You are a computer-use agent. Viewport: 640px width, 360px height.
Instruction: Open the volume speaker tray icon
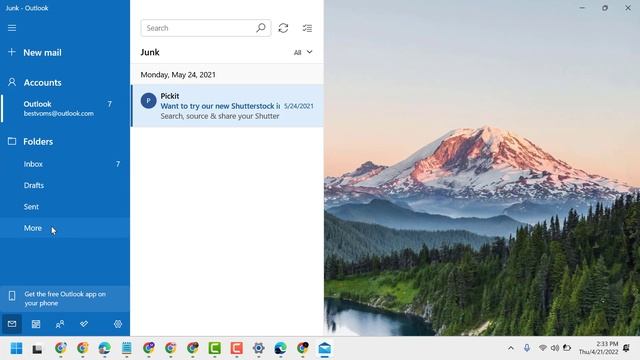pos(555,348)
